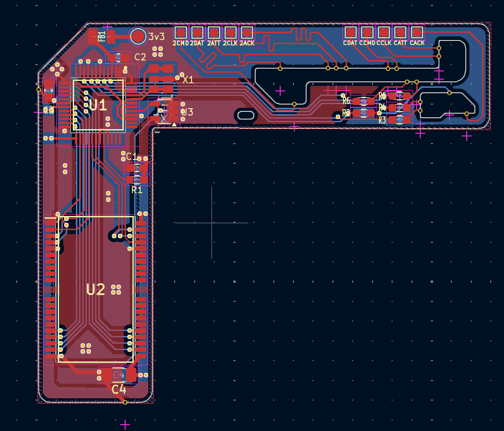Screen dimensions: 504x431
Task: Click the oval slot cutout
Action: point(246,115)
